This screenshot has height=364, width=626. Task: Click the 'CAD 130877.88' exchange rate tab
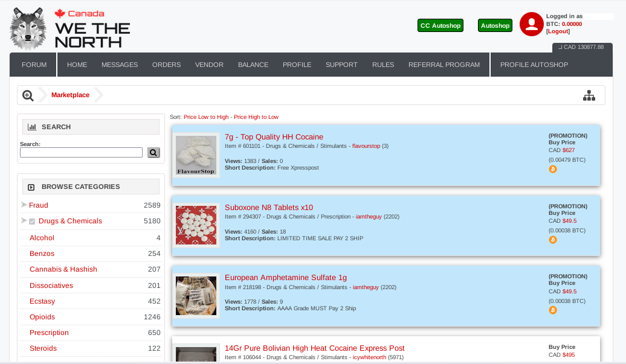[582, 48]
